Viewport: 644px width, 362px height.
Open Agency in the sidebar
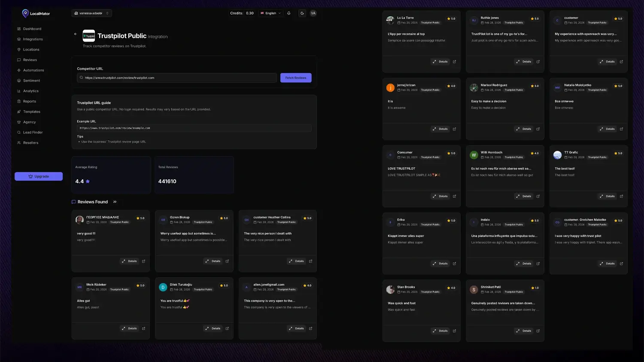click(27, 122)
